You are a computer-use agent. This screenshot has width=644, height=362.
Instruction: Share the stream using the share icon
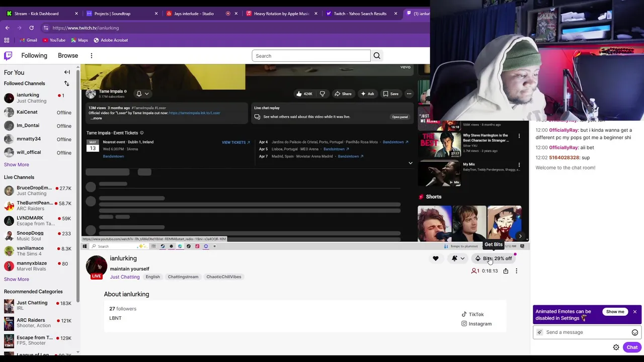tap(506, 271)
